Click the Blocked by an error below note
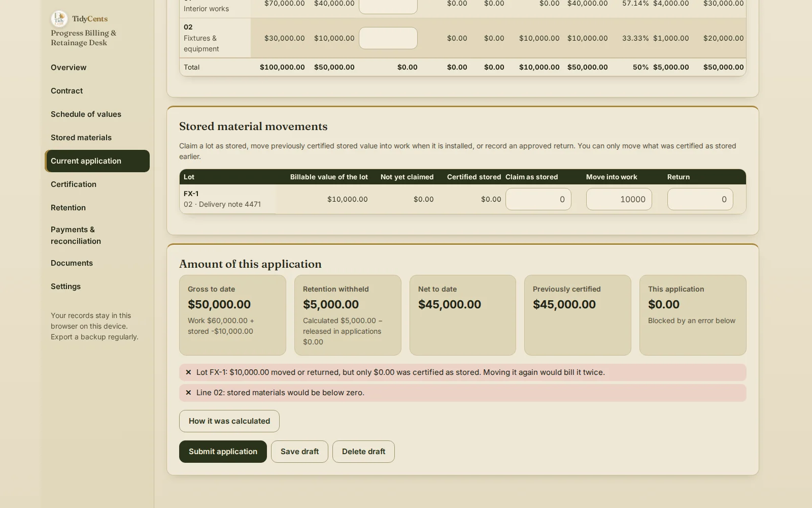 692,321
